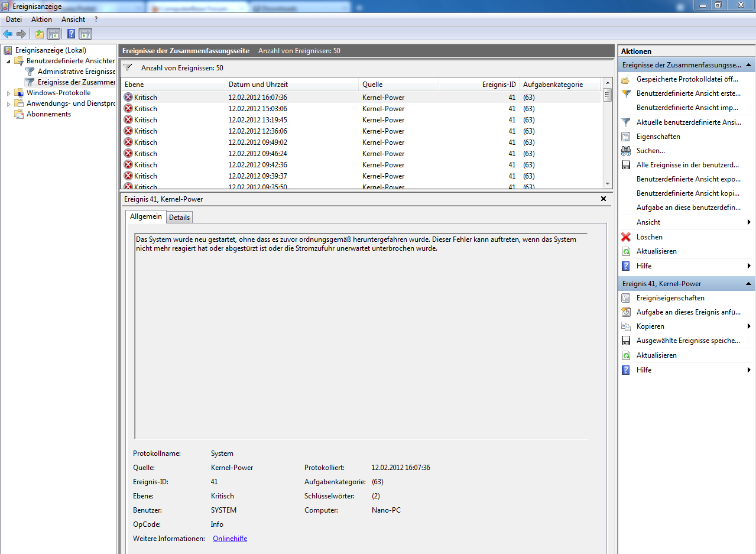This screenshot has width=756, height=554.
Task: Toggle the action pane toolbar button
Action: click(85, 34)
